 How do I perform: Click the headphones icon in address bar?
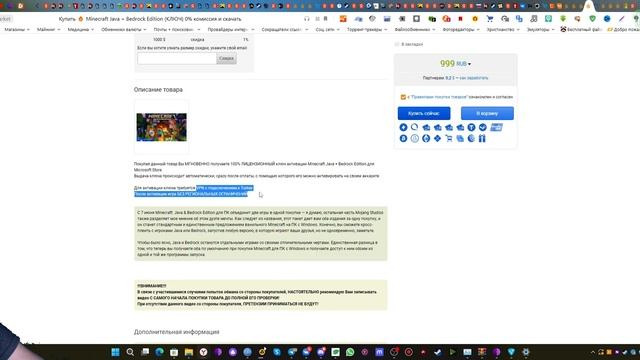[x=307, y=19]
